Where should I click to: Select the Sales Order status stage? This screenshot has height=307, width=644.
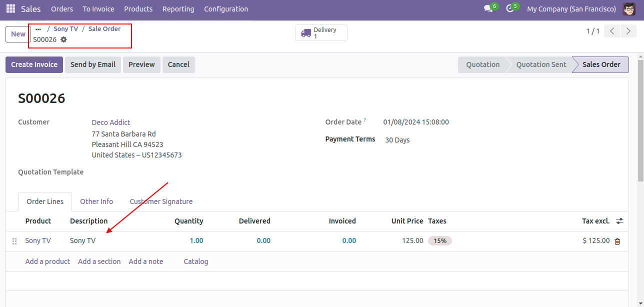601,64
